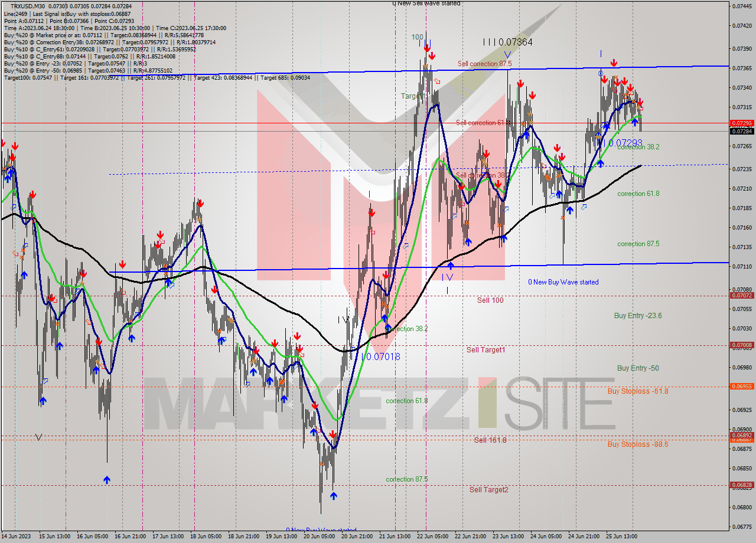Select the 'Sell 100' level label
This screenshot has height=543, width=756.
(490, 300)
